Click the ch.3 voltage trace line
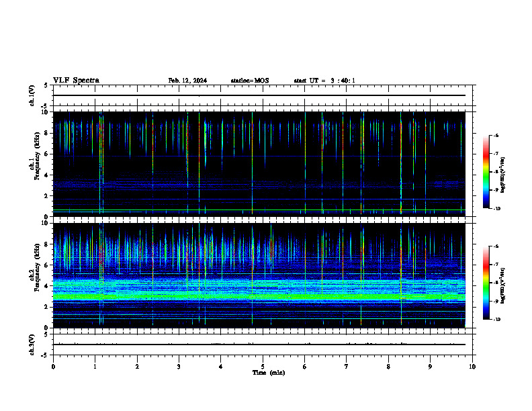Screen dimensions: 532x411 tap(259, 345)
